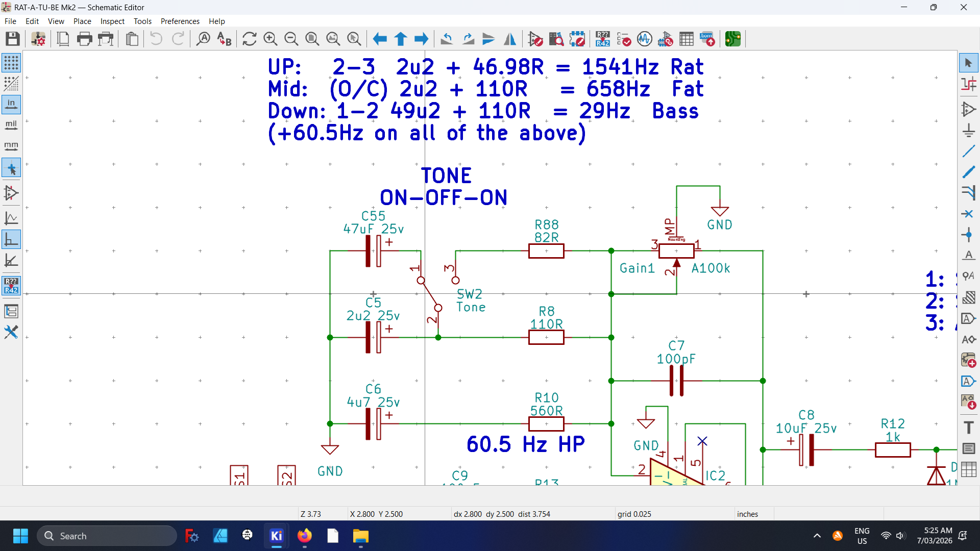Open the Tools menu
Viewport: 980px width, 551px height.
pos(143,21)
